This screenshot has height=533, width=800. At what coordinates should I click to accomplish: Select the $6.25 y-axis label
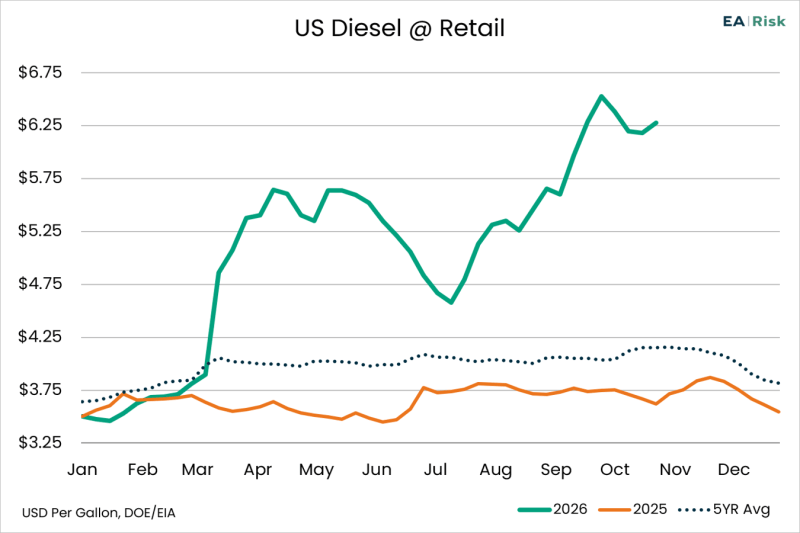(40, 124)
